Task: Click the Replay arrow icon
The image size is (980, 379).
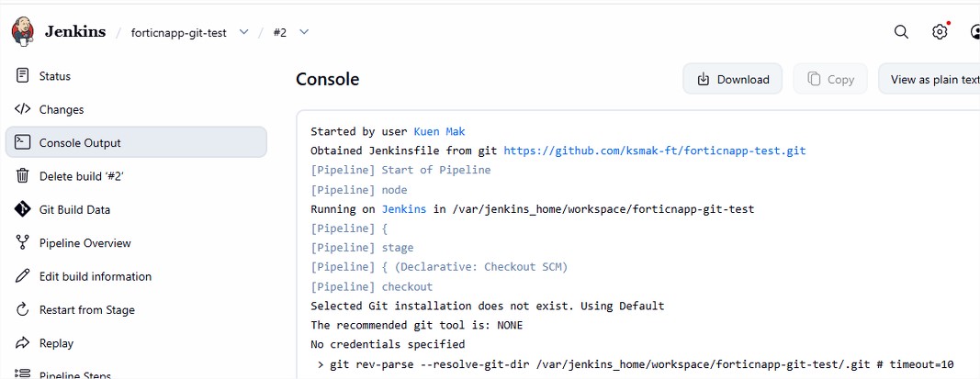Action: pos(22,343)
